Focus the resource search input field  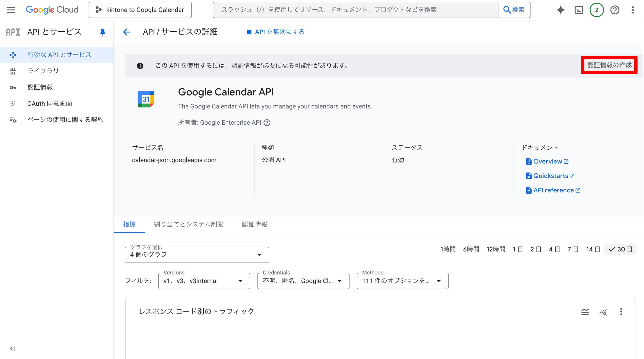[356, 10]
